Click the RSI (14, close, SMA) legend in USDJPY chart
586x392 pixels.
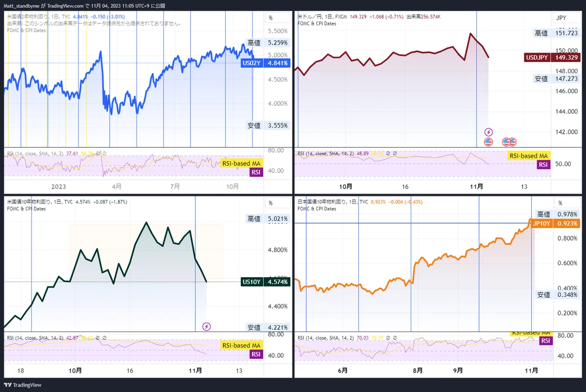(325, 153)
